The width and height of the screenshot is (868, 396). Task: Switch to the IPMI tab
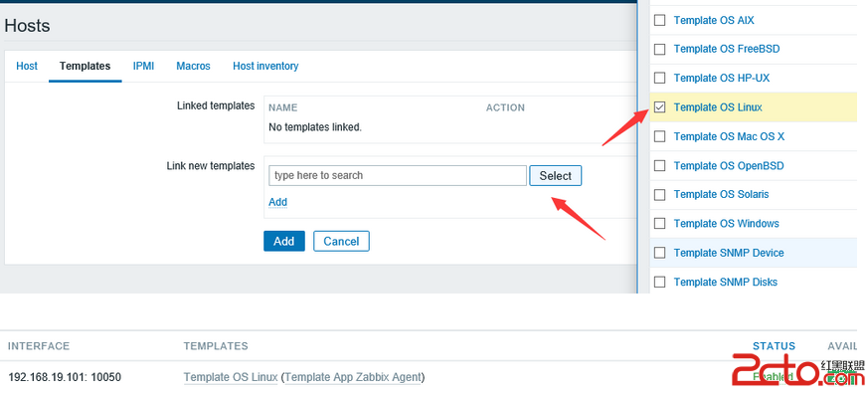click(143, 66)
